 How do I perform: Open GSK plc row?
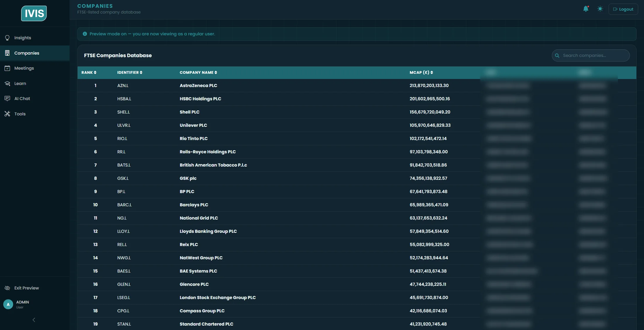(x=357, y=178)
